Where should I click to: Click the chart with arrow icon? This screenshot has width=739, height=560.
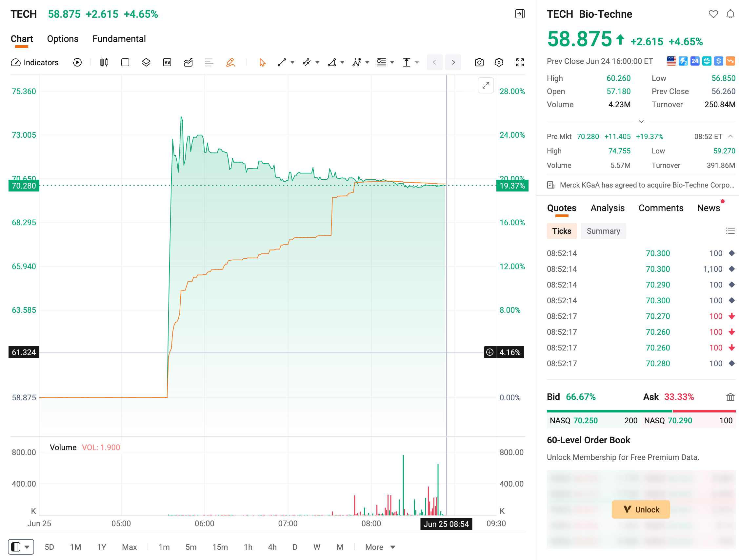(x=188, y=63)
